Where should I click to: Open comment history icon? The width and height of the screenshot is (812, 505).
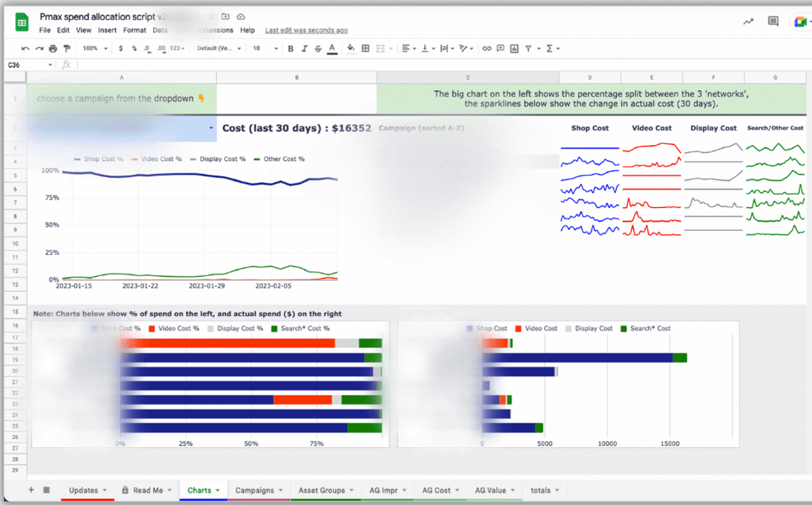click(773, 22)
